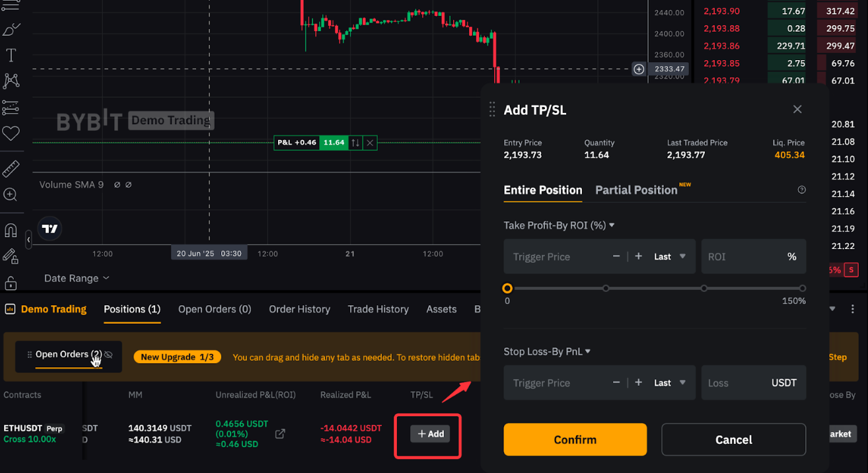Toggle lock all drawings padlock
Screen dimensions: 868x473
click(11, 283)
